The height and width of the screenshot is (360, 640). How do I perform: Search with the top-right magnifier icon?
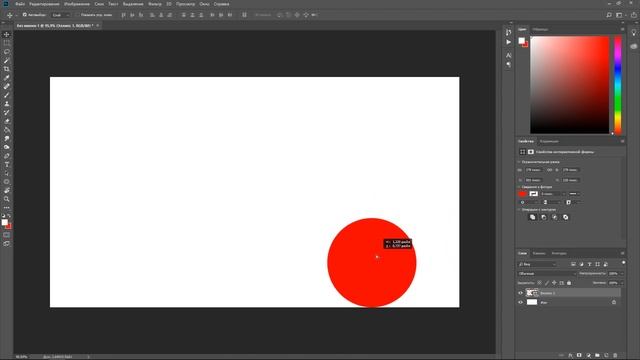click(x=609, y=15)
